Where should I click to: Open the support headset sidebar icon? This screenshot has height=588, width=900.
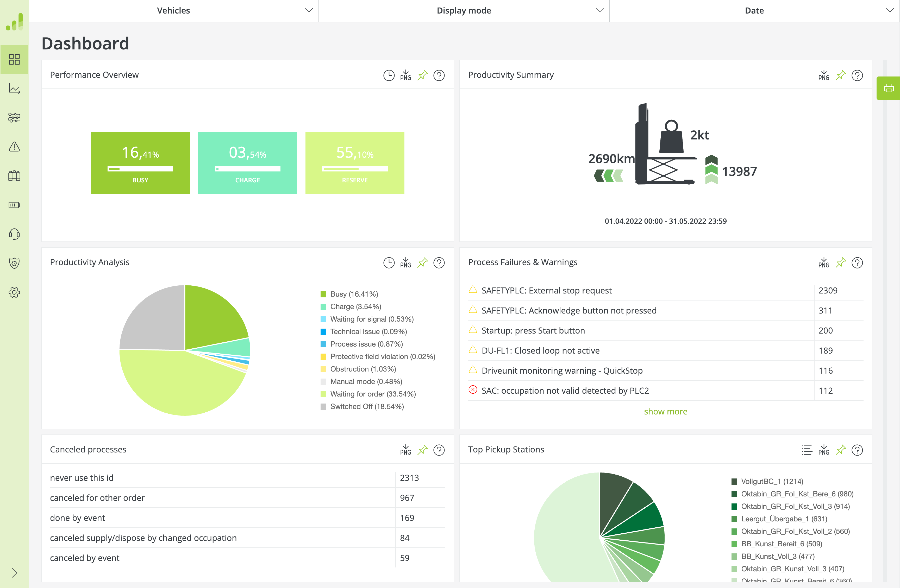pyautogui.click(x=14, y=234)
